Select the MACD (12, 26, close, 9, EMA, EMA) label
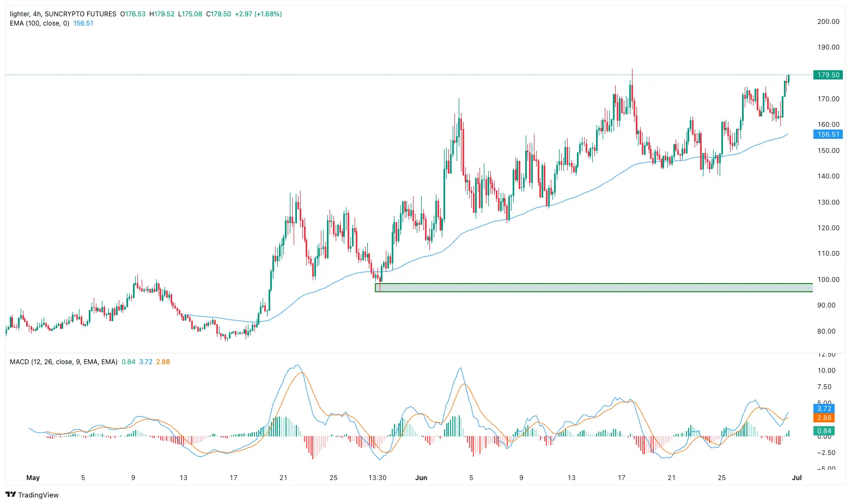This screenshot has width=851, height=504. (64, 362)
